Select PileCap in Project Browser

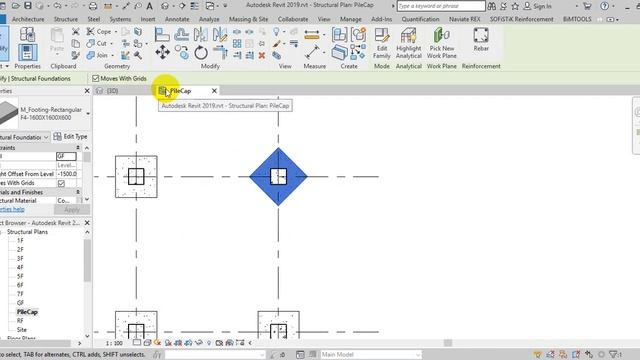point(27,312)
